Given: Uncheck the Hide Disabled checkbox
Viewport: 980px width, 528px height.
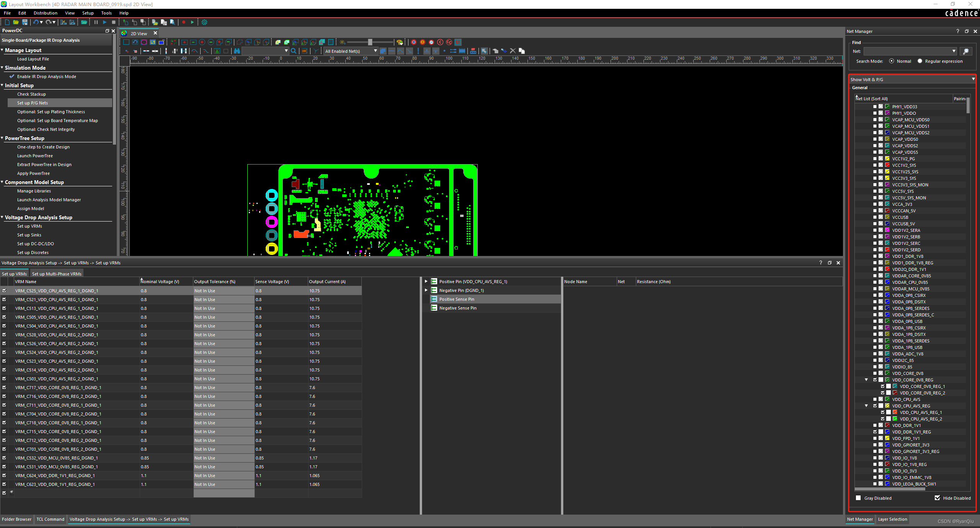Looking at the screenshot, I should coord(938,498).
